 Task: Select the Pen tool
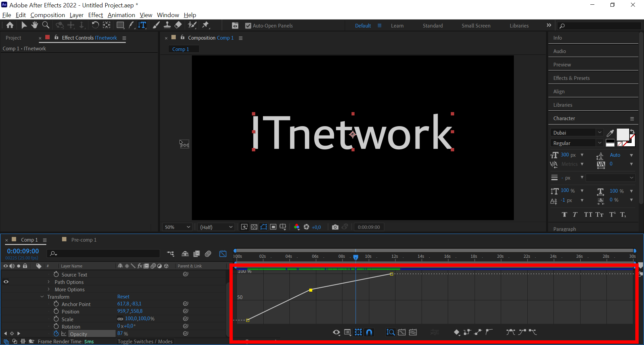click(131, 25)
